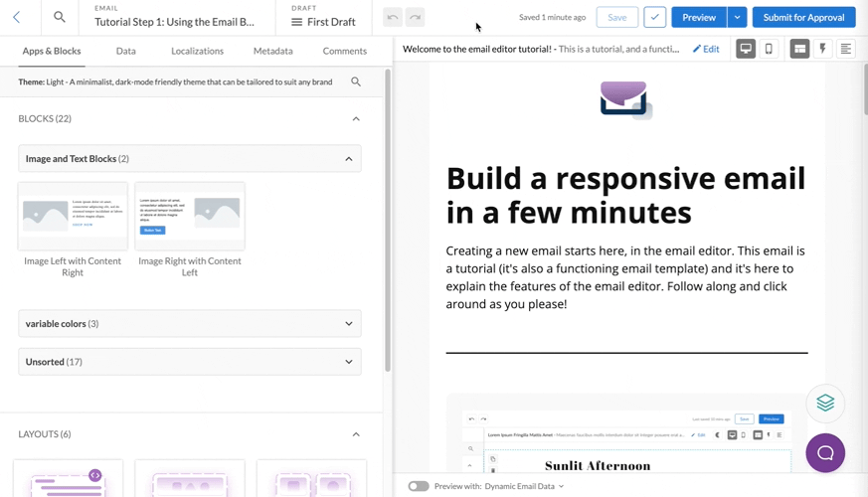868x497 pixels.
Task: Click the lightning bolt icon
Action: [x=822, y=49]
